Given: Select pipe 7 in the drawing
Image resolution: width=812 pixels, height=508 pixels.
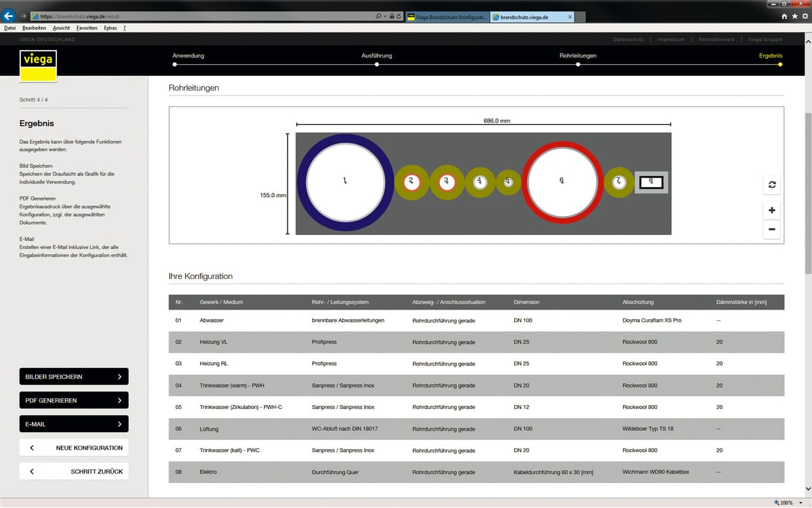Looking at the screenshot, I should click(x=618, y=182).
